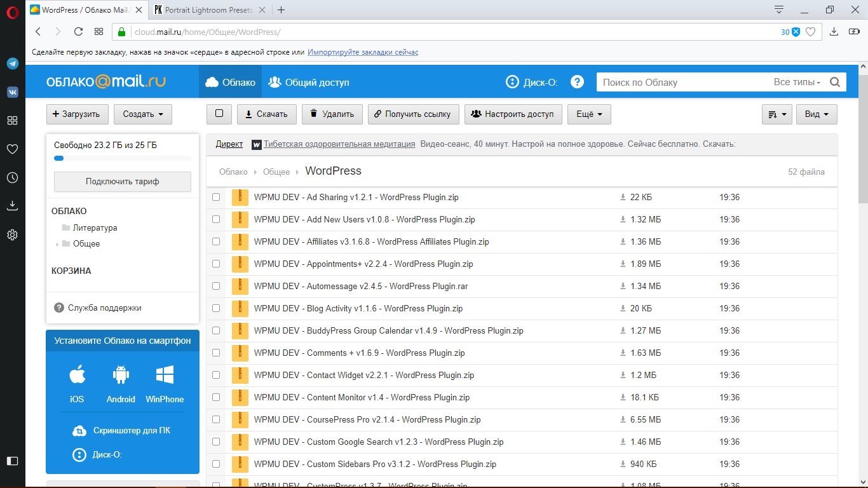The height and width of the screenshot is (488, 868).
Task: Click zip icon of CoursePress Pro file
Action: point(240,419)
